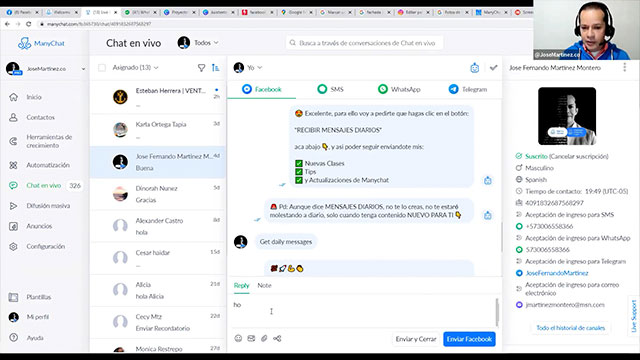This screenshot has width=640, height=360.
Task: Select the Reply tab
Action: tap(241, 286)
